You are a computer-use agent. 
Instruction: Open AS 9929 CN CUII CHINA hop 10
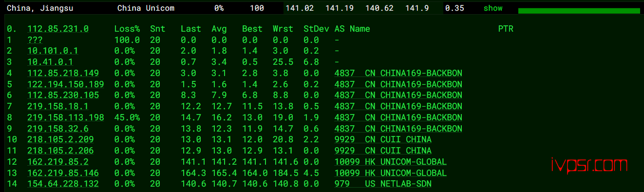tap(383, 140)
